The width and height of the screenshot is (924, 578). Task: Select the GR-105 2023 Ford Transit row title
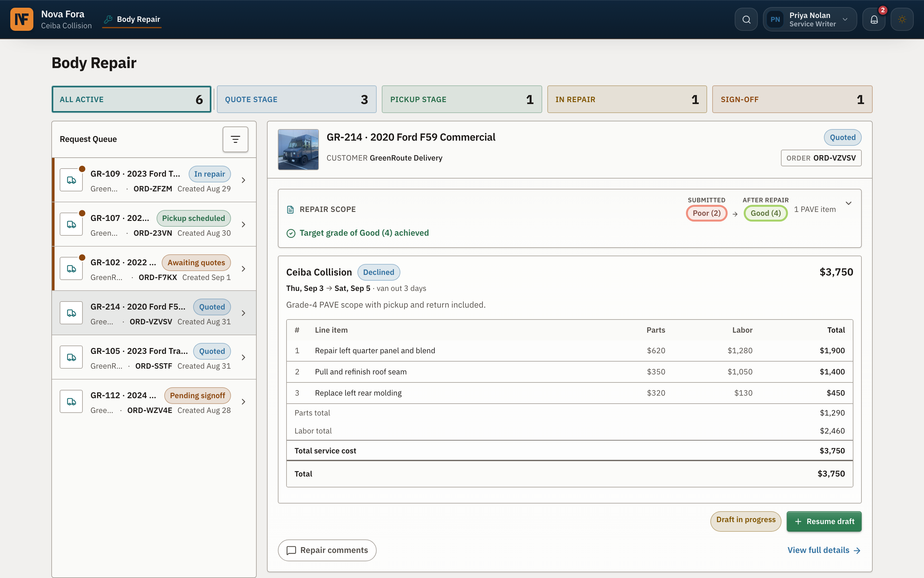139,351
